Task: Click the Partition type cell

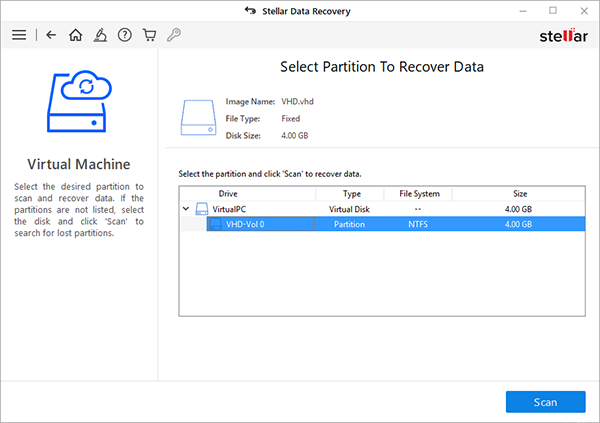Action: 349,224
